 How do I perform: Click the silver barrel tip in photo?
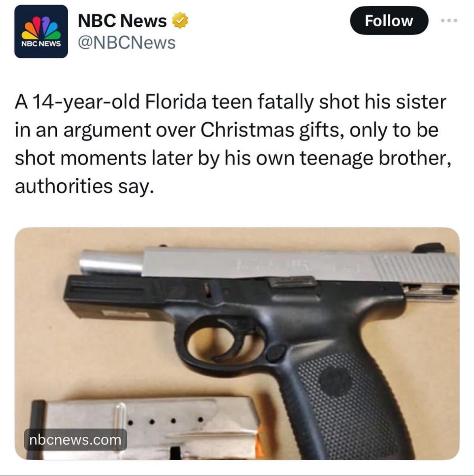pos(111,262)
